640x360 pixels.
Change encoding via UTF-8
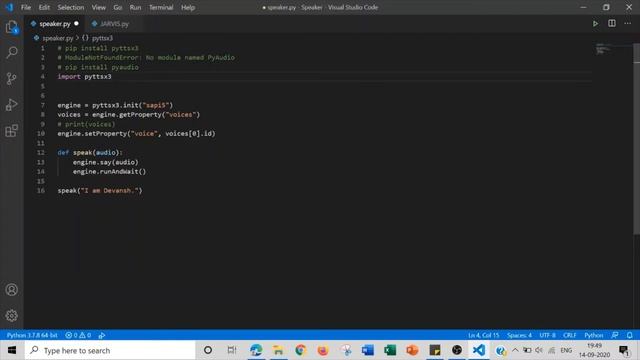[547, 335]
